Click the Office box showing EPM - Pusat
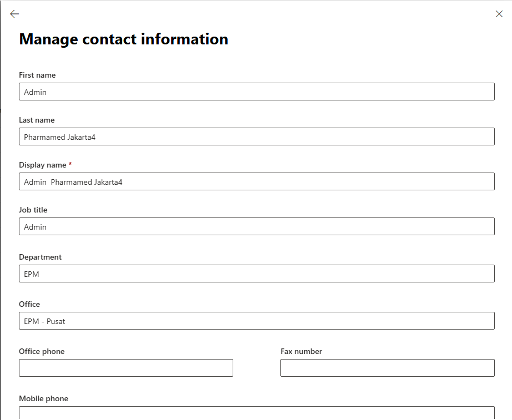This screenshot has height=420, width=512. click(257, 321)
